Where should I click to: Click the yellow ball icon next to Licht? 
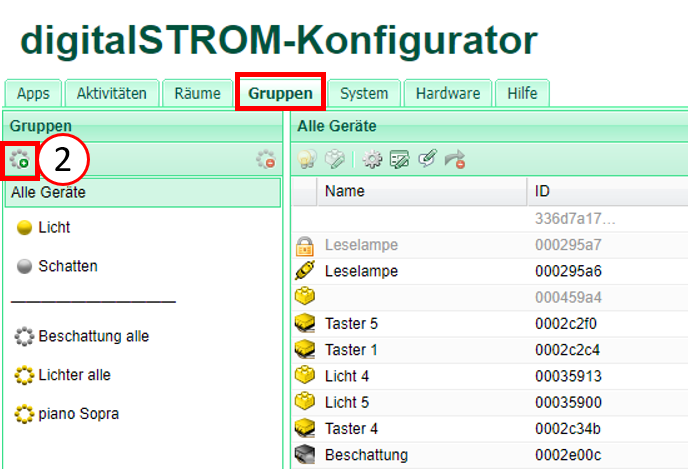coord(24,228)
